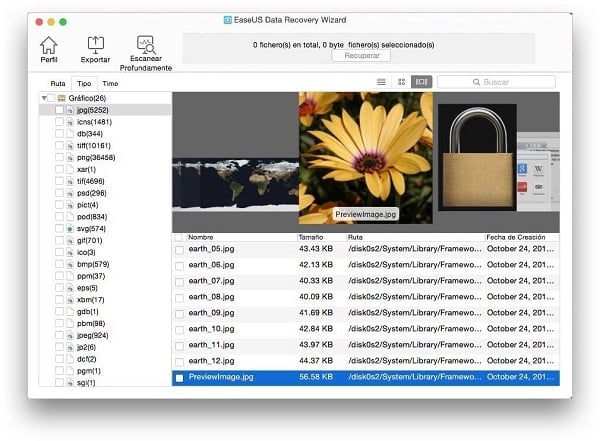Screen dimensions: 600x441
Task: Collapse the Gráfico tree node
Action: [44, 98]
